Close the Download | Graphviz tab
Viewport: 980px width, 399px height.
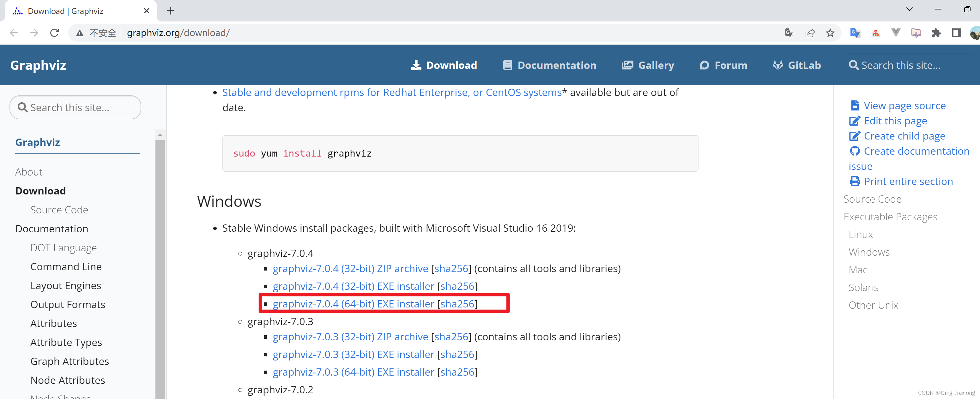pyautogui.click(x=147, y=11)
